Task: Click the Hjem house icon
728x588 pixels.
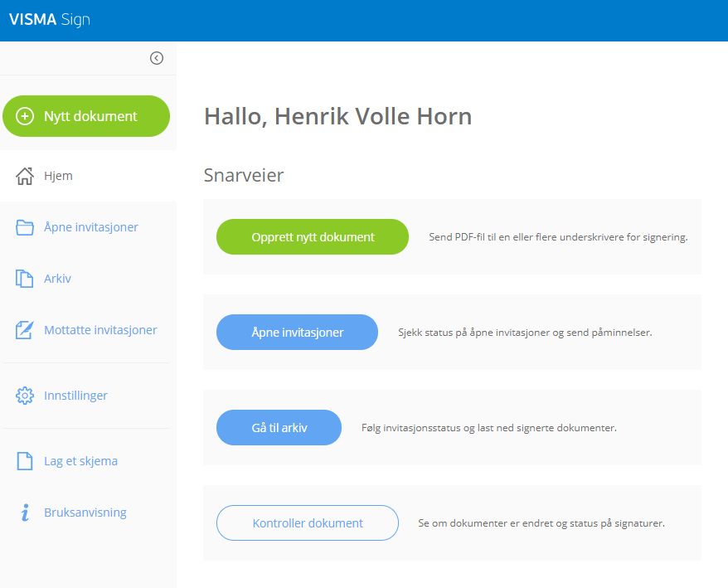Action: pyautogui.click(x=25, y=177)
